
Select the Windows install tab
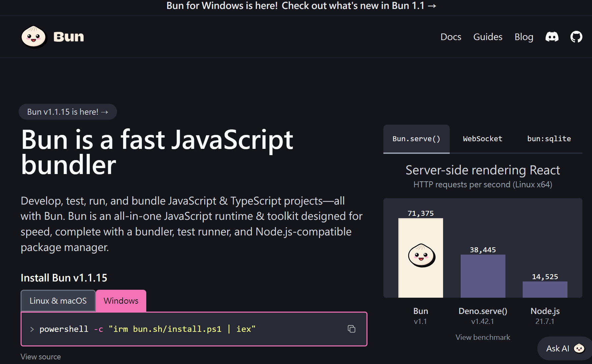click(121, 301)
